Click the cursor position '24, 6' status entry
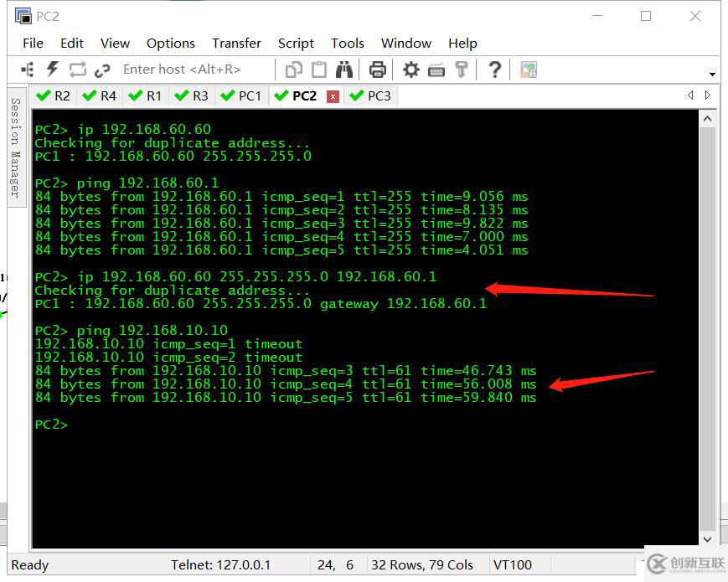The image size is (728, 582). tap(335, 564)
